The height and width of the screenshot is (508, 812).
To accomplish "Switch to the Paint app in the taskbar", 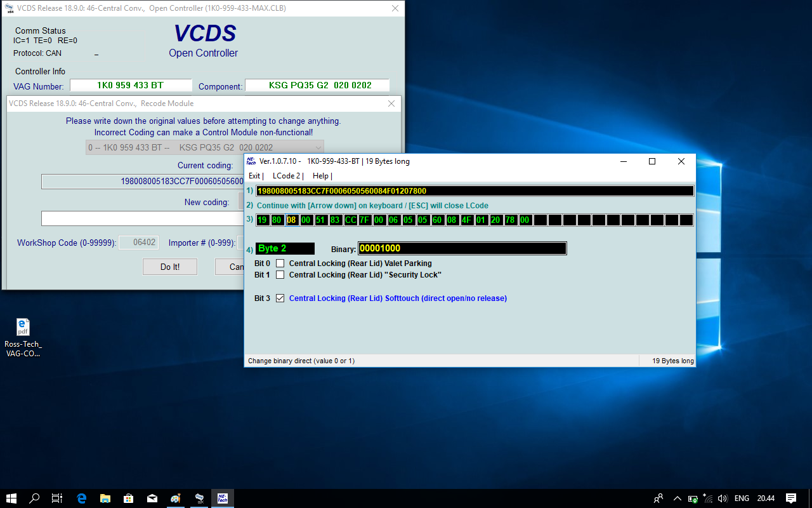I will 176,498.
